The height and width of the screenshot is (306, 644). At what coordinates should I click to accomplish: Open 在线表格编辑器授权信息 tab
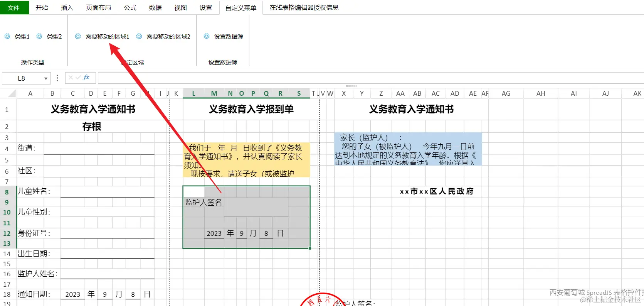tap(304, 7)
